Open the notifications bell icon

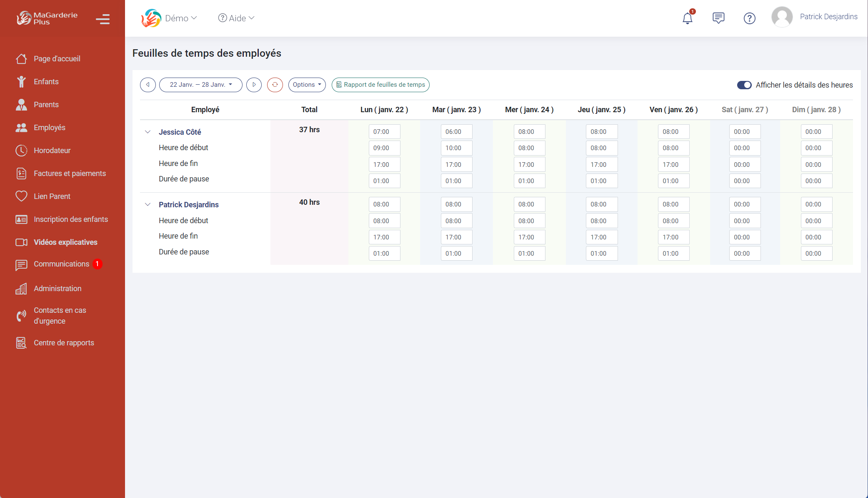688,18
